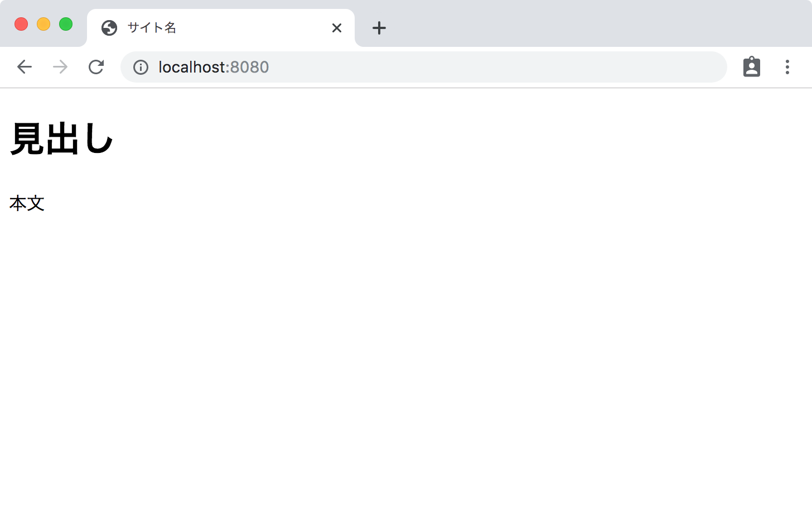Go back using the back arrow
Image resolution: width=812 pixels, height=528 pixels.
(25, 67)
